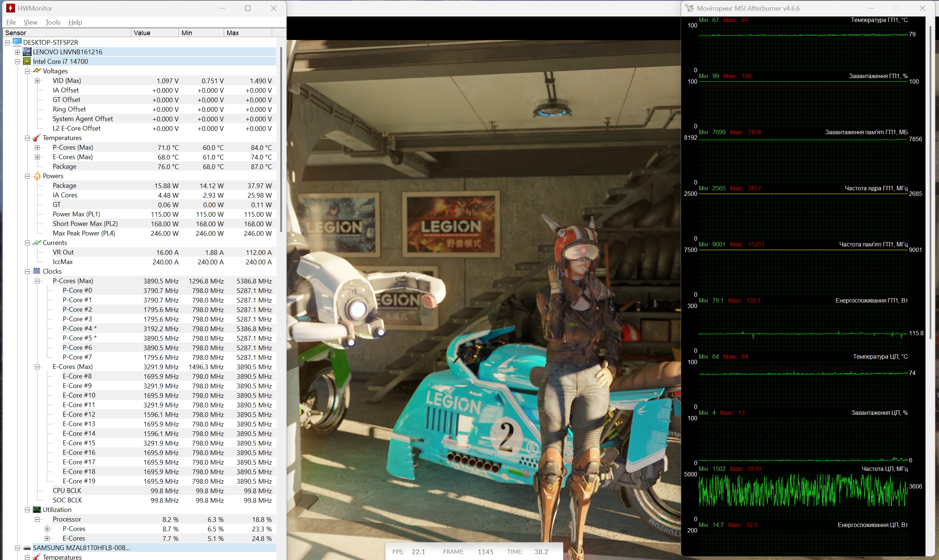This screenshot has height=560, width=939.
Task: Click the HWMonitor vertical scrollbar thumb
Action: point(281,140)
